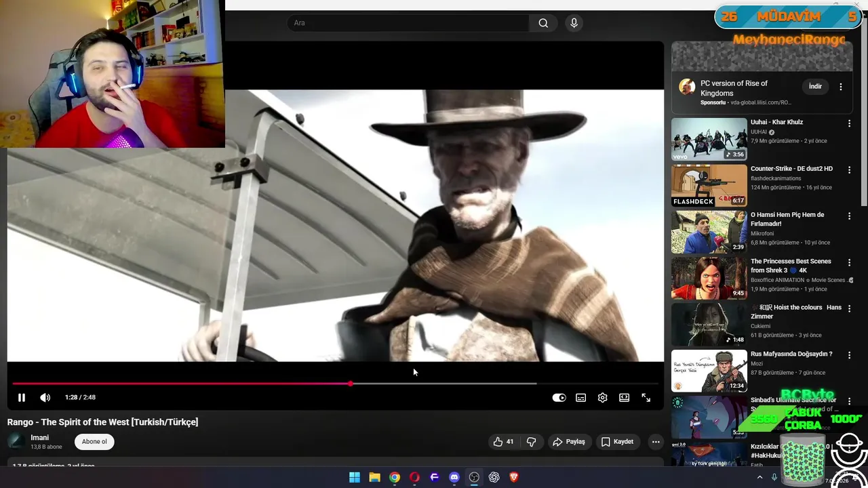Open the Windows Start menu

pyautogui.click(x=355, y=477)
